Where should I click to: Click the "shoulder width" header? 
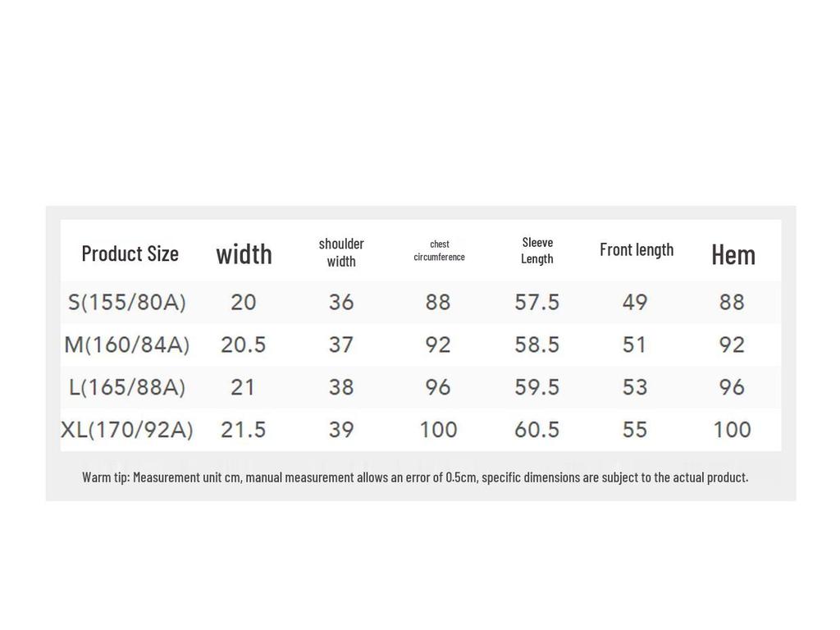(341, 253)
